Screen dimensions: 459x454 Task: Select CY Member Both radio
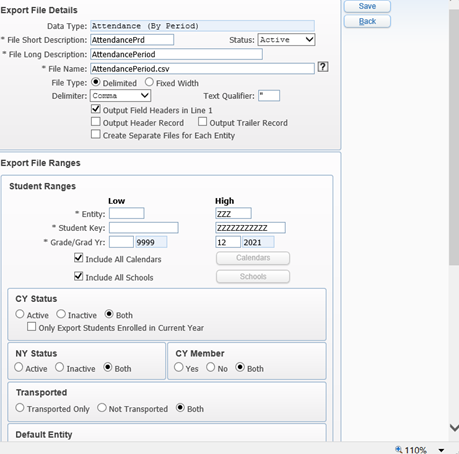(x=240, y=367)
